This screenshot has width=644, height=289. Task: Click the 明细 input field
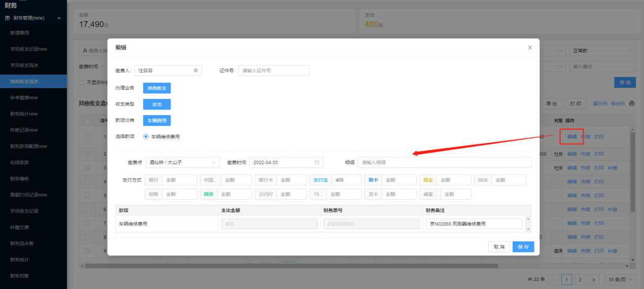coord(444,162)
